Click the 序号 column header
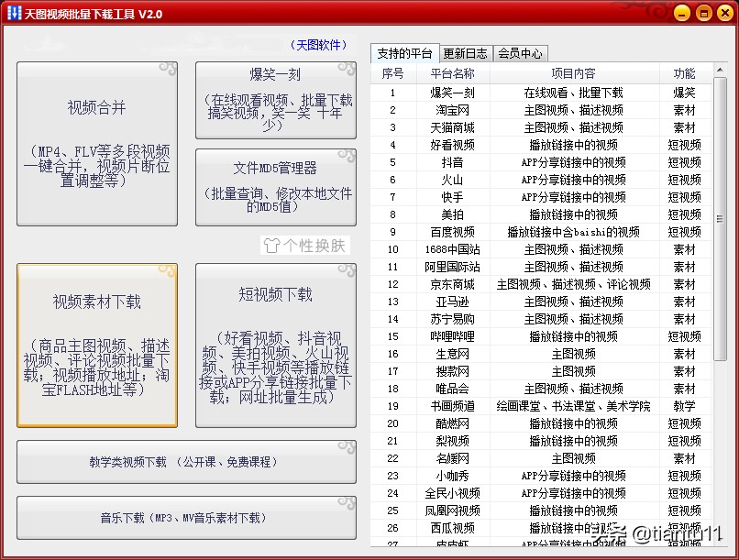 point(392,72)
